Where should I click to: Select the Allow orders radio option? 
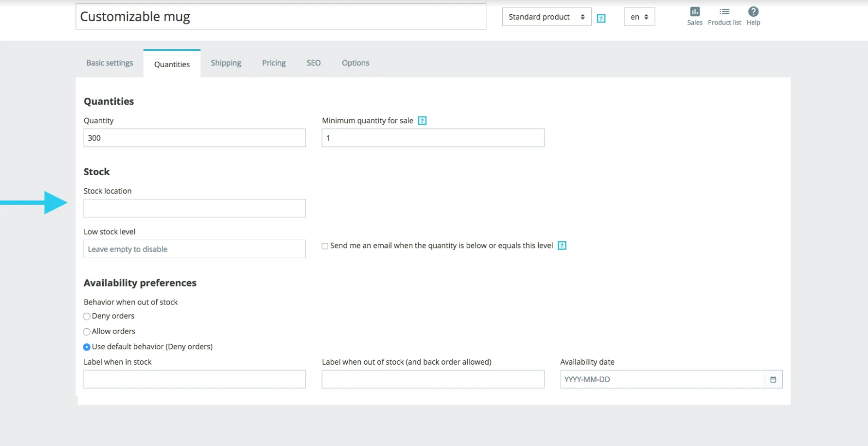click(x=87, y=332)
